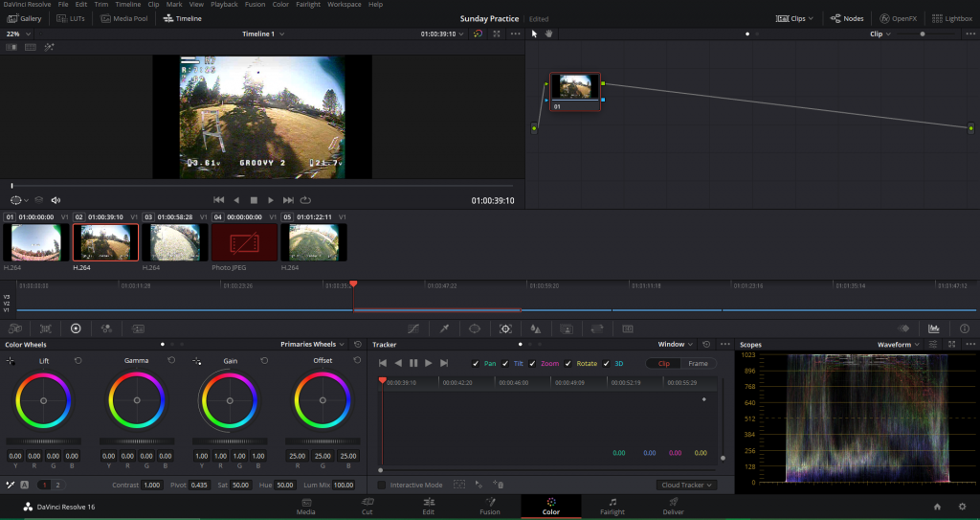Open the Blur palette icon

pos(536,328)
